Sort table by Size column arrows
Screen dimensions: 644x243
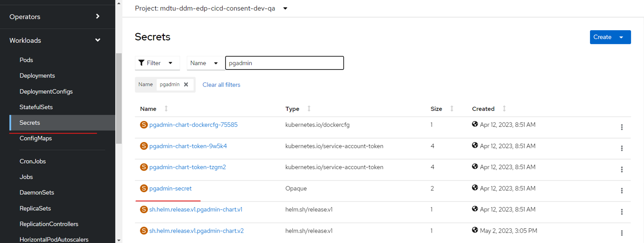click(452, 109)
